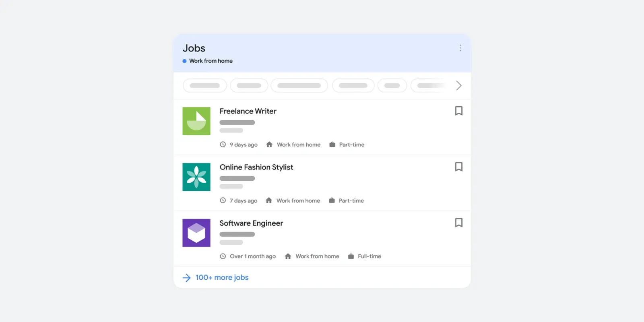Open the purple Software Engineer company logo

coord(196,233)
